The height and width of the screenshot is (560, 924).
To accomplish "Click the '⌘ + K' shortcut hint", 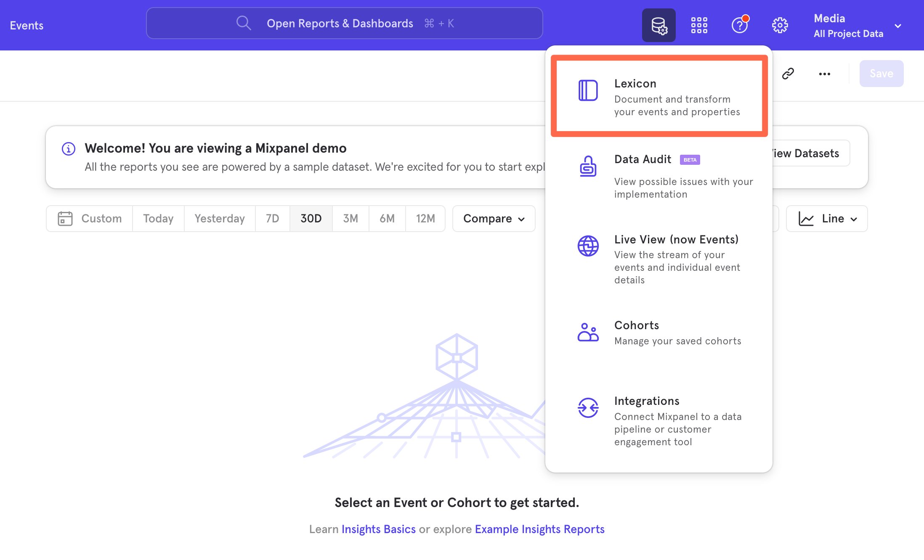I will [439, 23].
